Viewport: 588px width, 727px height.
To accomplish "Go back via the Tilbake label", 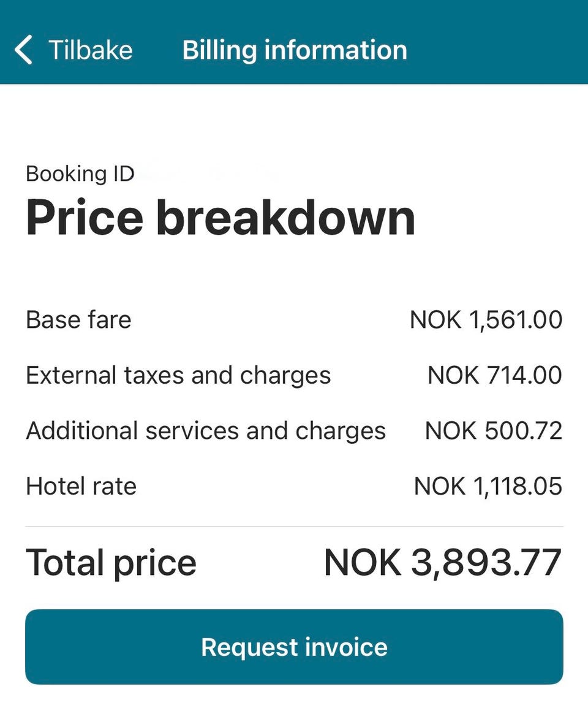I will tap(90, 50).
